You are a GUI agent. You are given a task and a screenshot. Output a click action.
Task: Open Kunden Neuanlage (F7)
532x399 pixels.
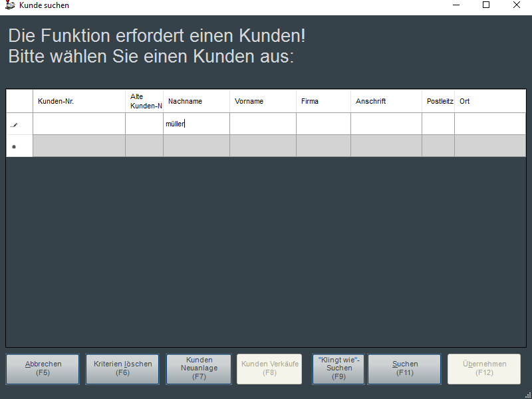tap(199, 368)
